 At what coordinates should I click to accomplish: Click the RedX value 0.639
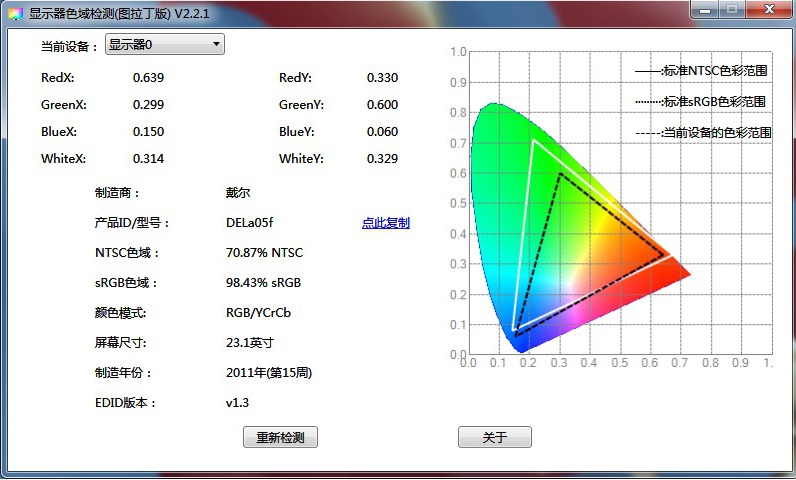point(148,77)
